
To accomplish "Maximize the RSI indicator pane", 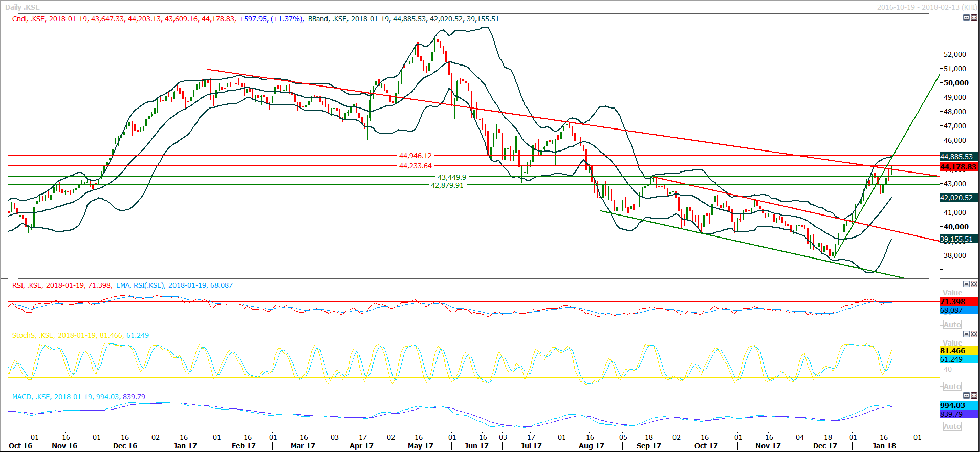I will point(966,284).
